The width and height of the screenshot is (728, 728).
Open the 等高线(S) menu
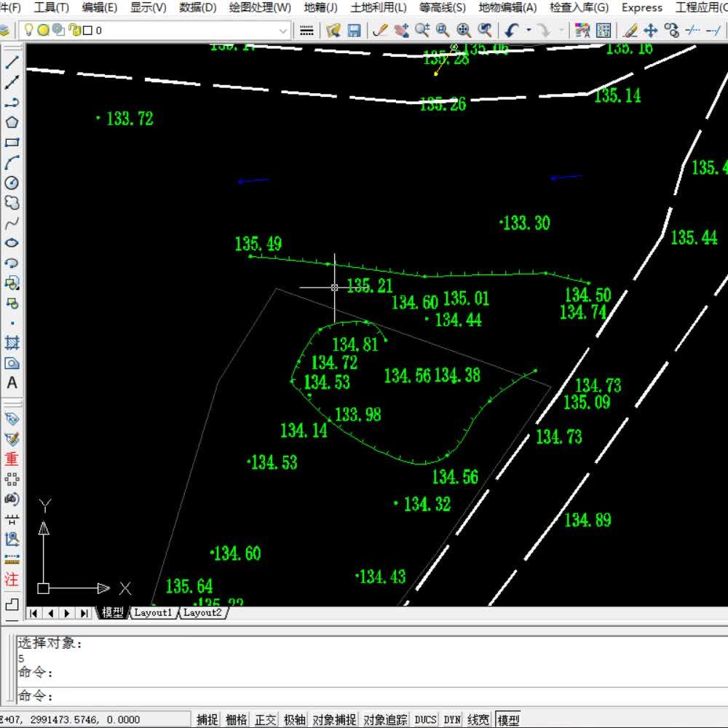pyautogui.click(x=443, y=8)
